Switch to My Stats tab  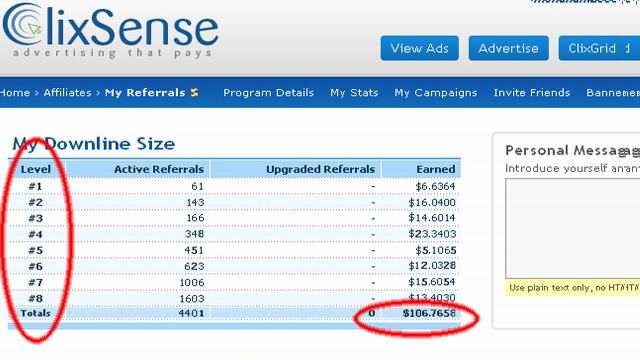[354, 93]
